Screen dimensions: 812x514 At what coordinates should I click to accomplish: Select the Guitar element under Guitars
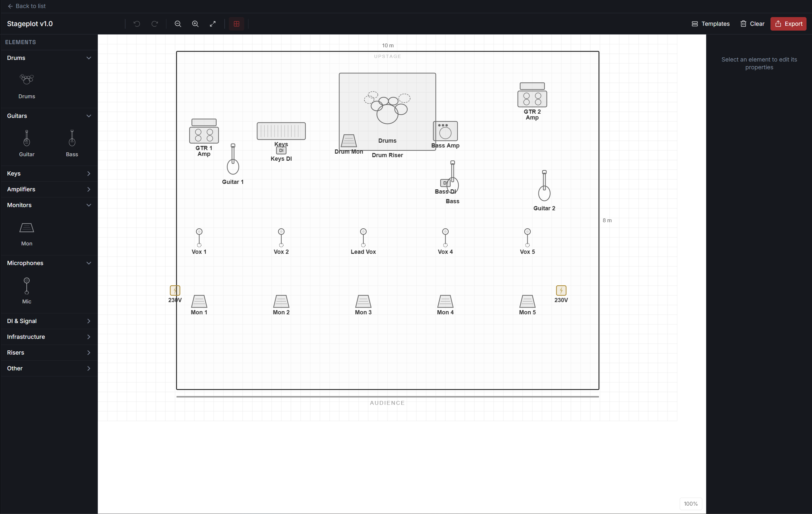coord(27,143)
